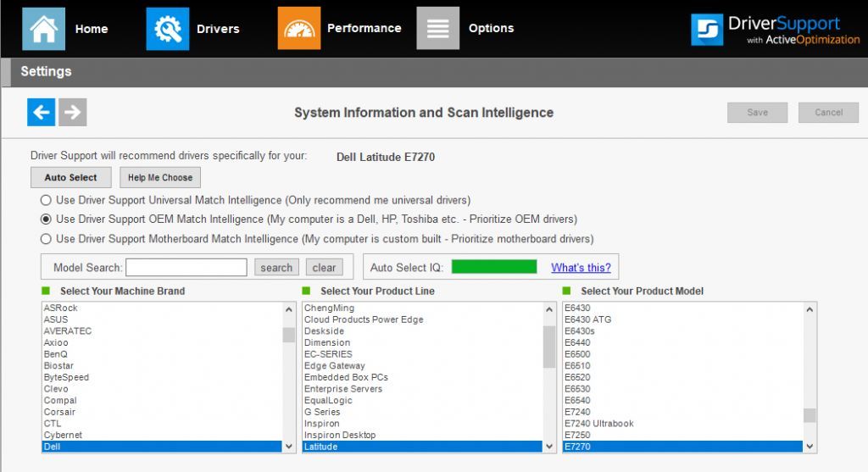Select Clevo brand

tap(162, 389)
